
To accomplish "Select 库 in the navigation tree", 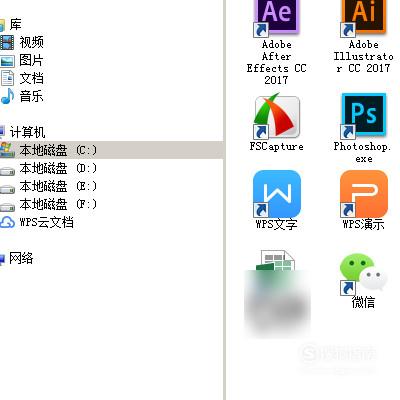I will (15, 24).
